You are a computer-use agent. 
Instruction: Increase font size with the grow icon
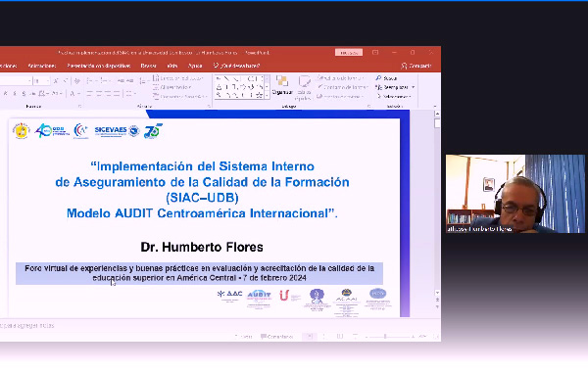click(x=56, y=80)
